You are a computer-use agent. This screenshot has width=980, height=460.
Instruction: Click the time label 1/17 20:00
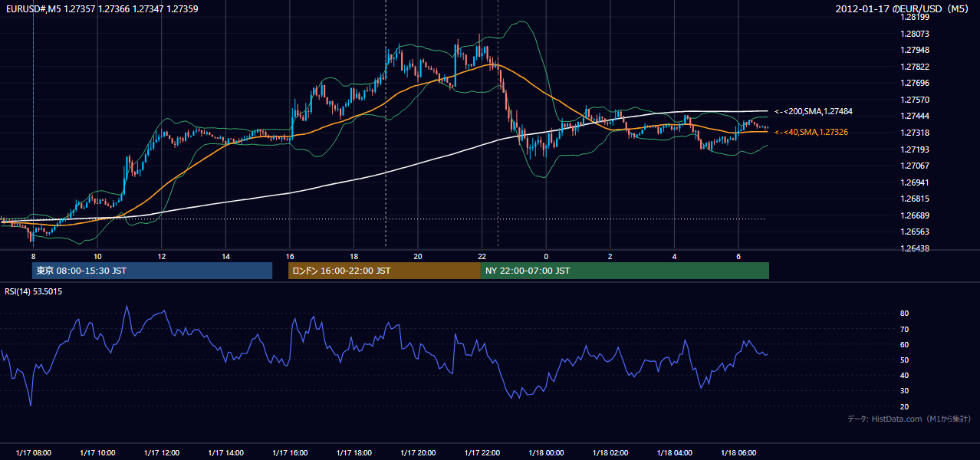417,453
